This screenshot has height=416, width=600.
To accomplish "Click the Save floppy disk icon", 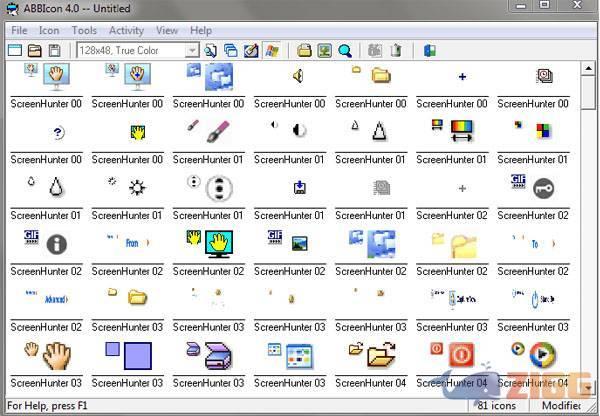I will coord(54,50).
